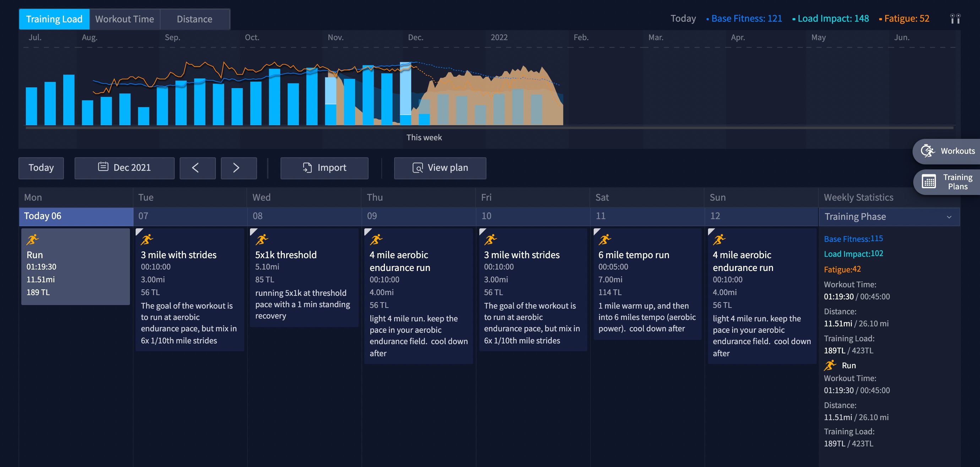Select the 09 Thursday date header

pos(419,216)
